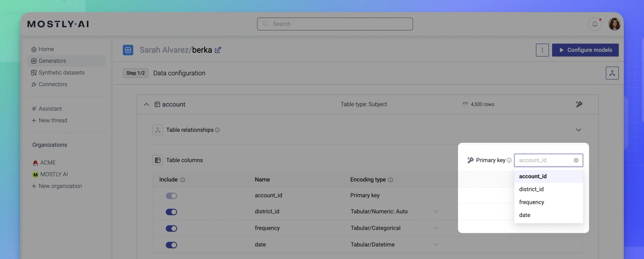Click info icon next to Table relationships
The image size is (644, 259).
coord(217,130)
